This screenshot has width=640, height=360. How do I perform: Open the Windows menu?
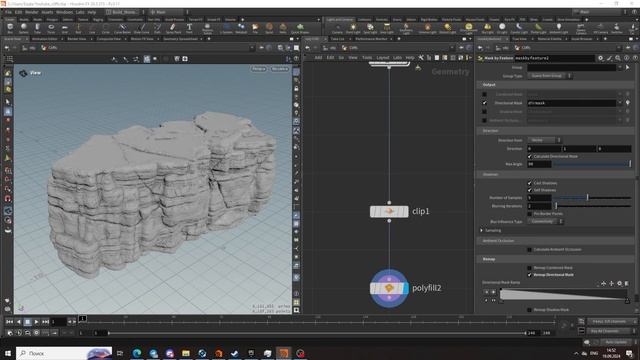click(x=64, y=12)
